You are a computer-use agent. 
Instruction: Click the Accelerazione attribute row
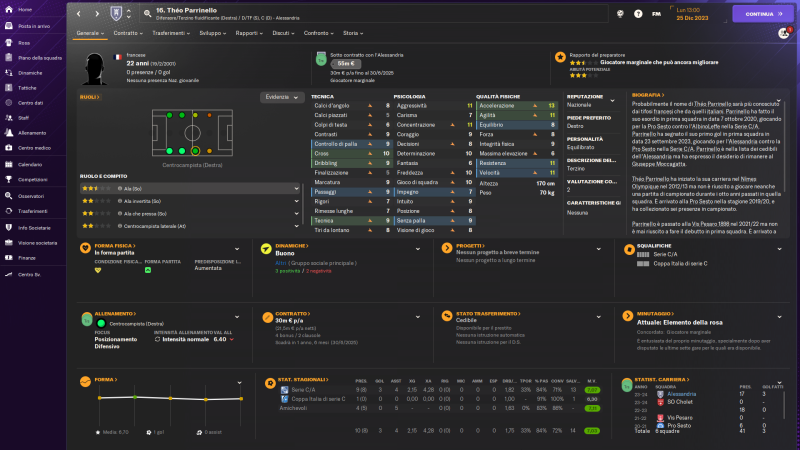(x=516, y=106)
